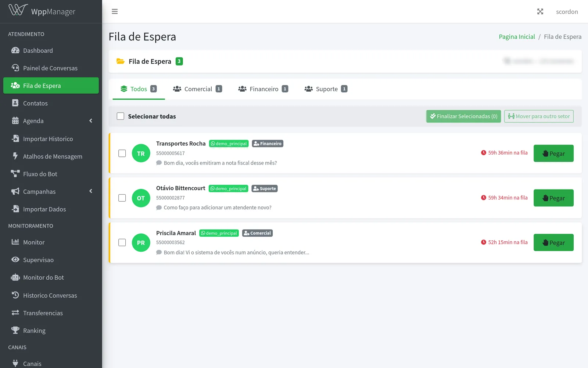Check the Selecionar todas checkbox

[120, 116]
